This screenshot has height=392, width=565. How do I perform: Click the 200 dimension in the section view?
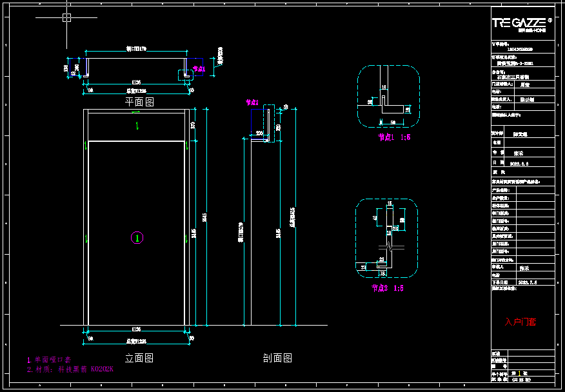point(259,133)
